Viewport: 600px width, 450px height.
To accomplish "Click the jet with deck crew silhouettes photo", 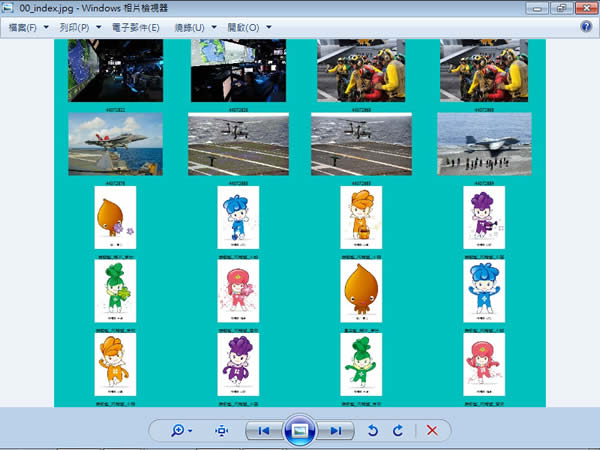I will click(484, 144).
